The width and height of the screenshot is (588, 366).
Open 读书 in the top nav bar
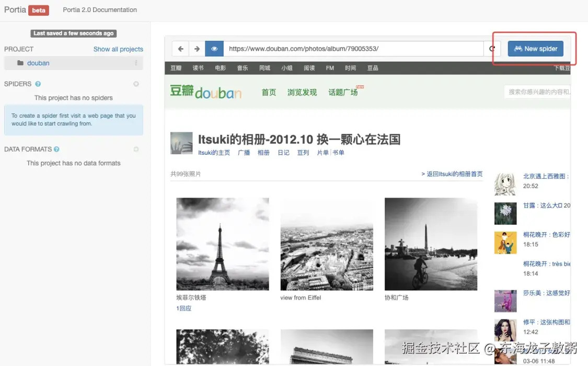[x=198, y=68]
